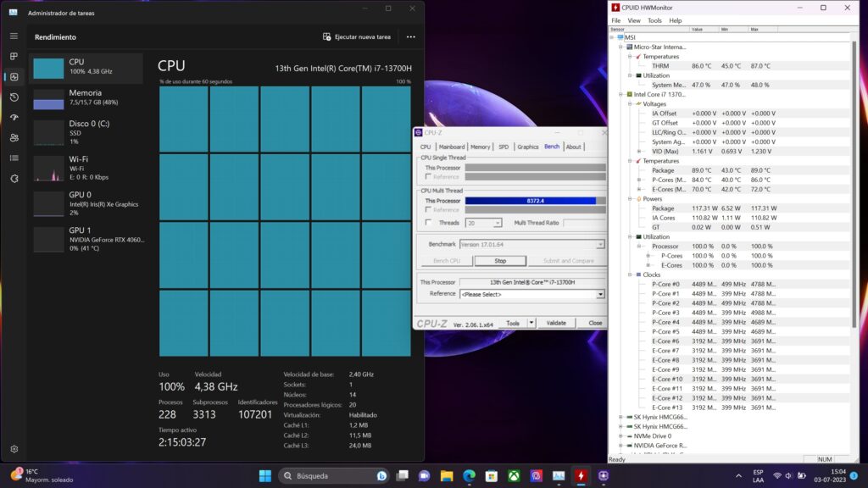Viewport: 868px width, 488px height.
Task: Open the Tools dropdown arrow in CPU-Z
Action: (531, 323)
